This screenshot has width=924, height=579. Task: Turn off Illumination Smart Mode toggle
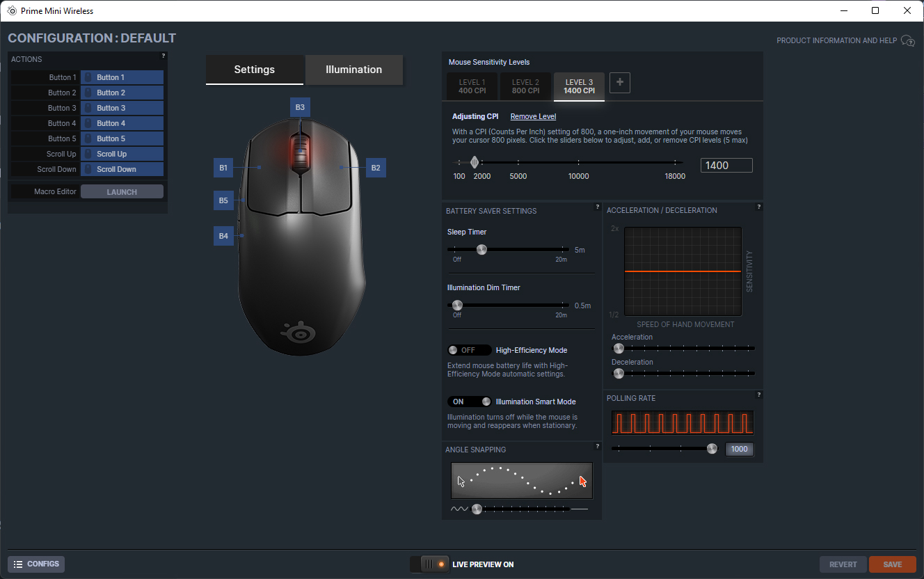point(469,402)
